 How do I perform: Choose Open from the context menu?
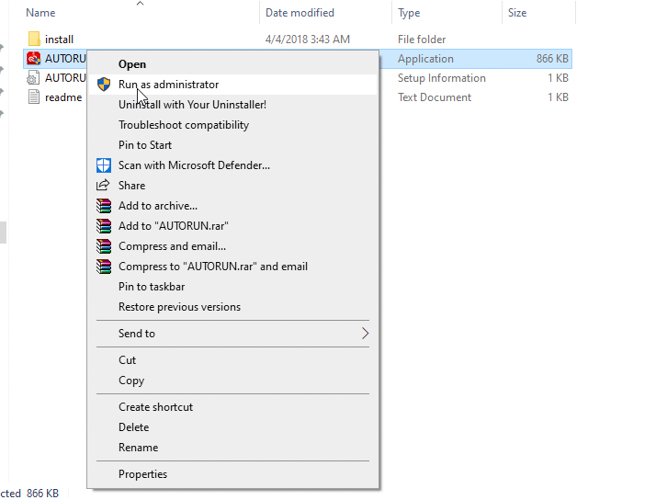[x=132, y=65]
